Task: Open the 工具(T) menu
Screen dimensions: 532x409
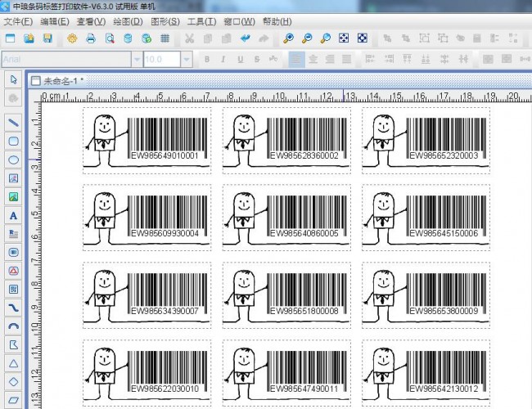Action: pos(201,22)
